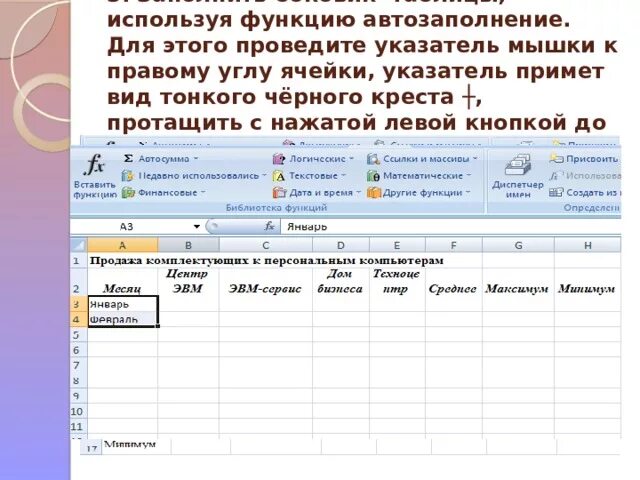Expand the Logical dropdown arrow
640x480 pixels.
(x=351, y=158)
